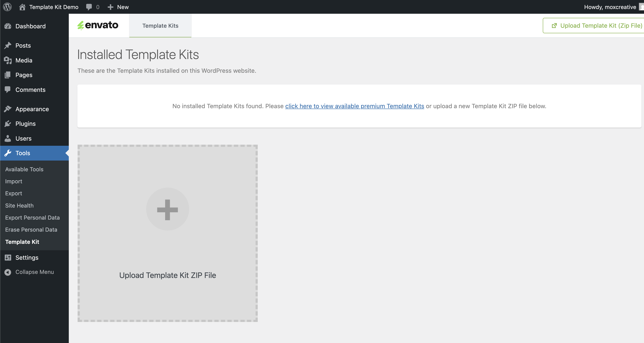Image resolution: width=644 pixels, height=343 pixels.
Task: Click the Plugins plug icon
Action: [x=8, y=124]
